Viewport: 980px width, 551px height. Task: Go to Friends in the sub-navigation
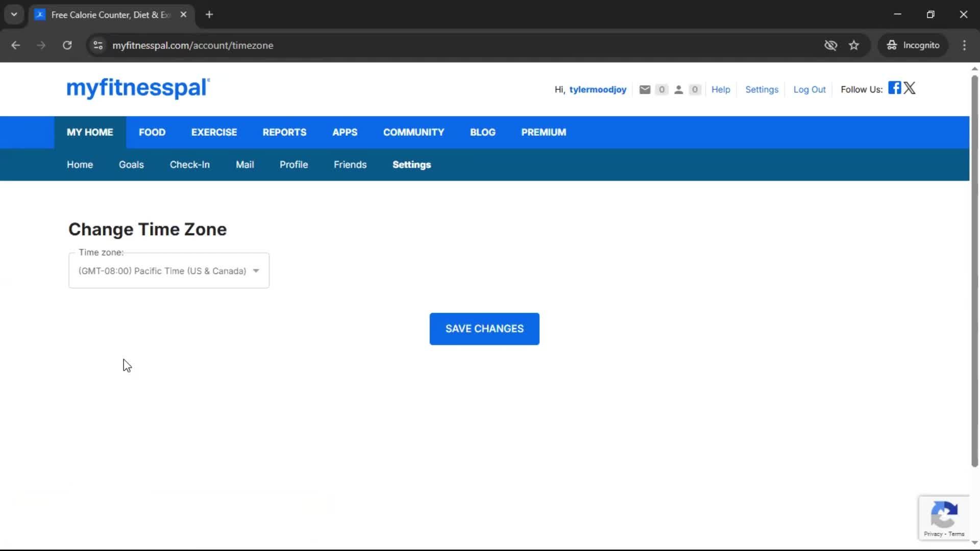[350, 165]
